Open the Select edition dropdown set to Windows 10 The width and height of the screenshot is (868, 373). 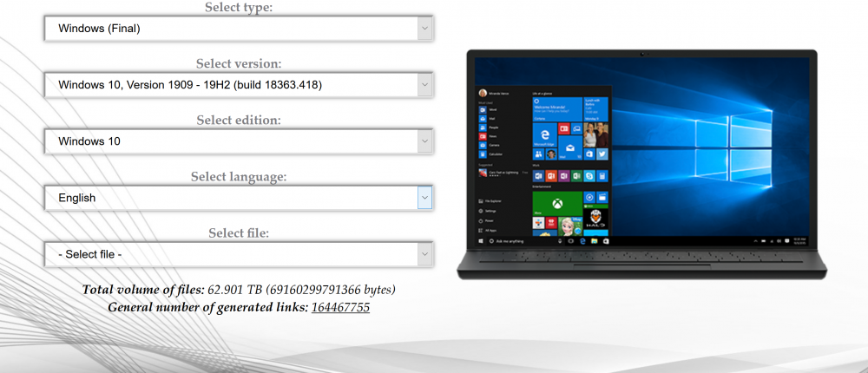[x=239, y=141]
